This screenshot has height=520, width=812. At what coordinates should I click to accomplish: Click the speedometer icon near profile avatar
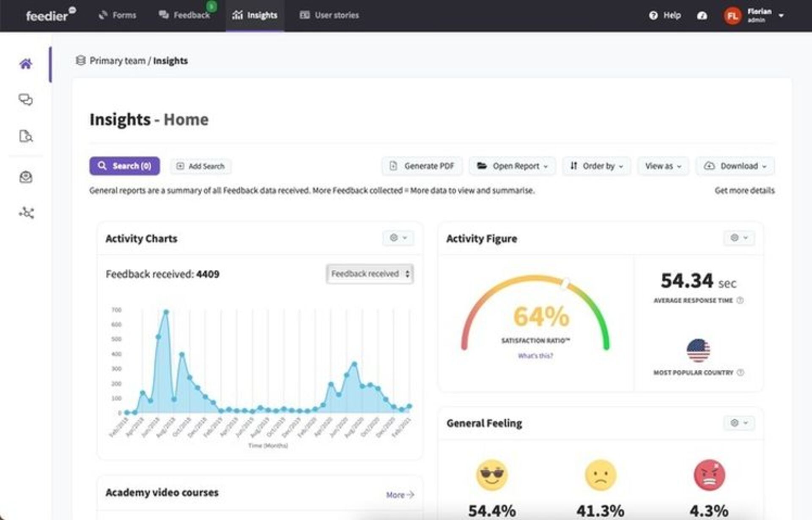(702, 16)
